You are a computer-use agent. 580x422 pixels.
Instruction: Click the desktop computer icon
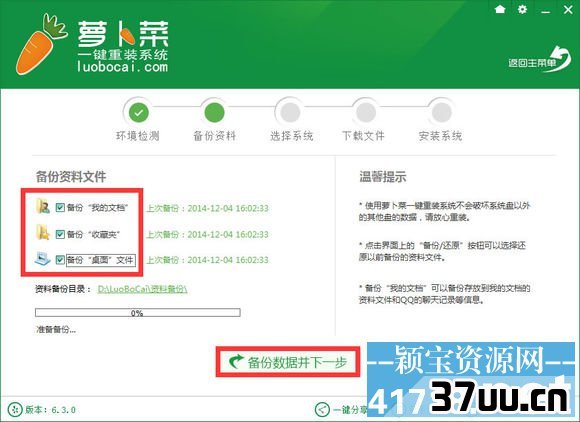point(43,259)
